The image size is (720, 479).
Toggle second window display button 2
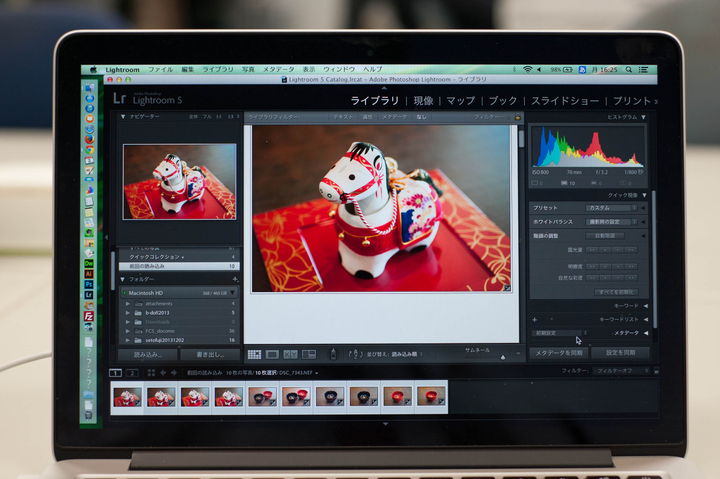coord(132,373)
